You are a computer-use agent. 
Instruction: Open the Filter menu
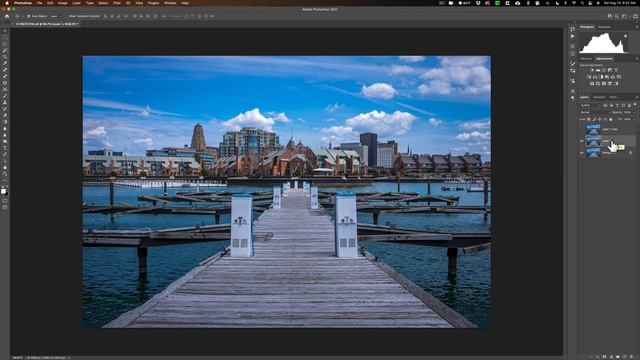click(x=117, y=3)
